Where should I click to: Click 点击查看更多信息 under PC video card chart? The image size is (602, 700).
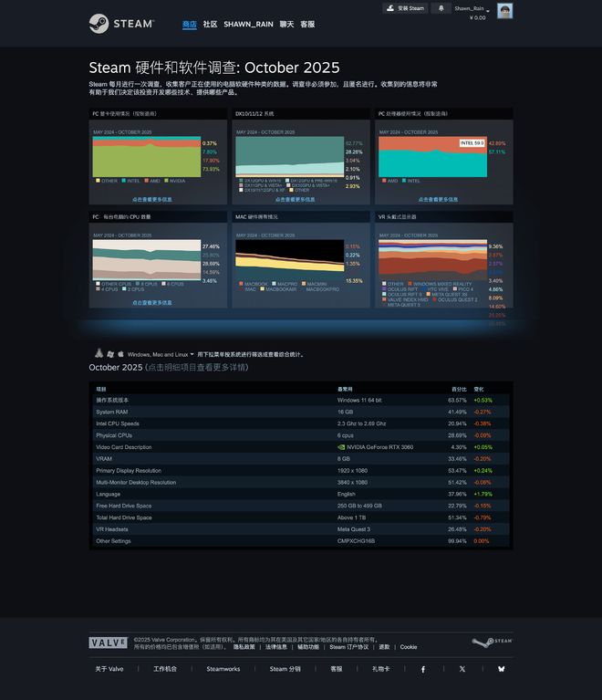(151, 200)
